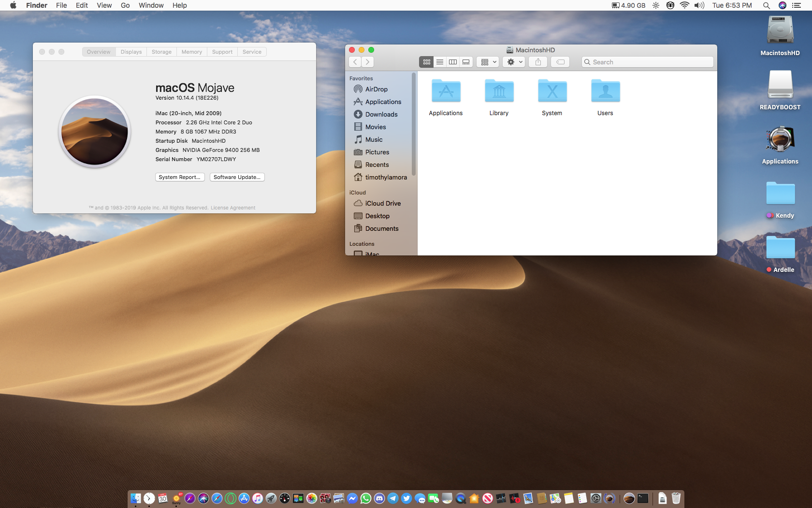812x508 pixels.
Task: Open WhatsApp from the dock
Action: [366, 498]
